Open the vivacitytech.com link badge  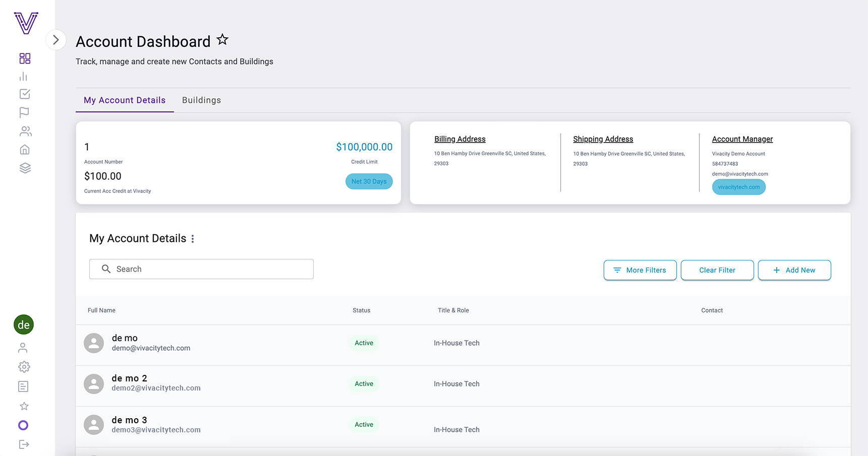click(x=739, y=187)
